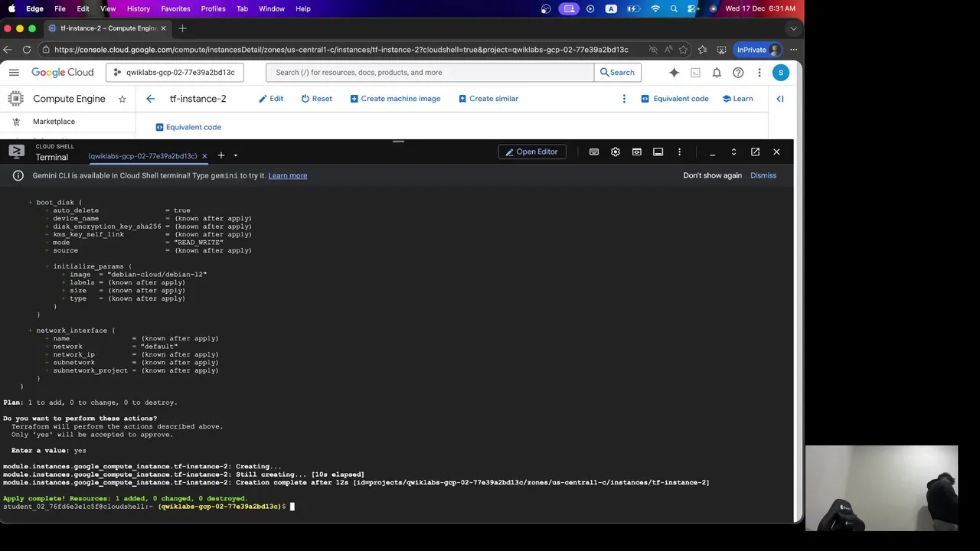Close the qwiklabs-gcp-02 terminal tab
The image size is (980, 551).
coord(204,156)
